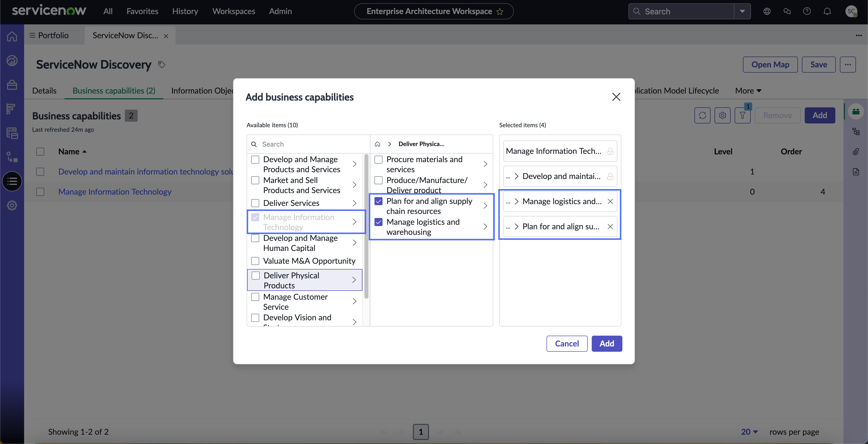Expand Deliver Physical Products chevron
Screen dimensions: 868x444
pyautogui.click(x=354, y=280)
